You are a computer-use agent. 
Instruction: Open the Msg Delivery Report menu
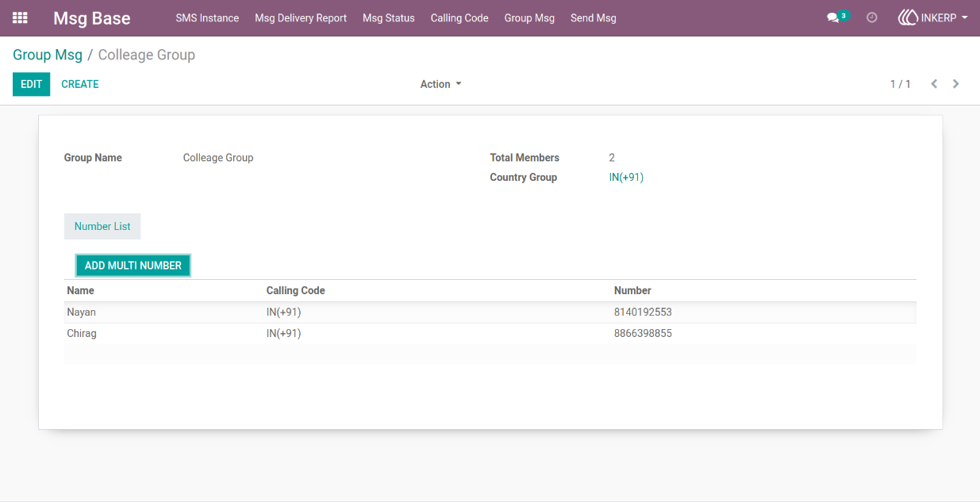click(x=301, y=17)
